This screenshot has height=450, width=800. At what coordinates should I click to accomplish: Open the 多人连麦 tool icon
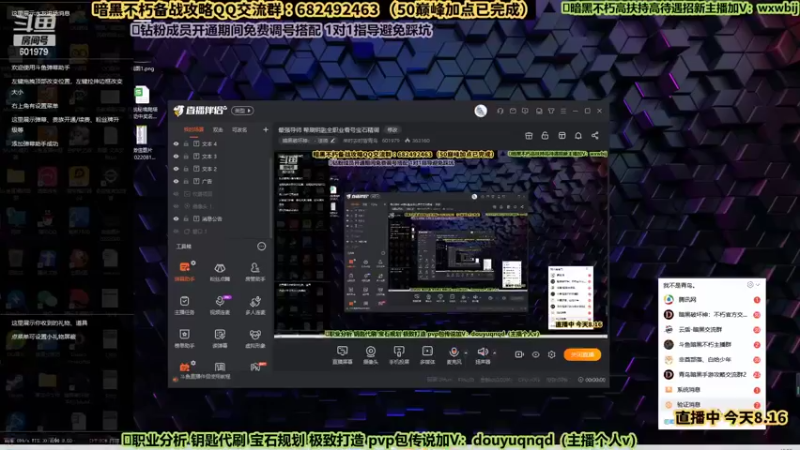click(255, 305)
